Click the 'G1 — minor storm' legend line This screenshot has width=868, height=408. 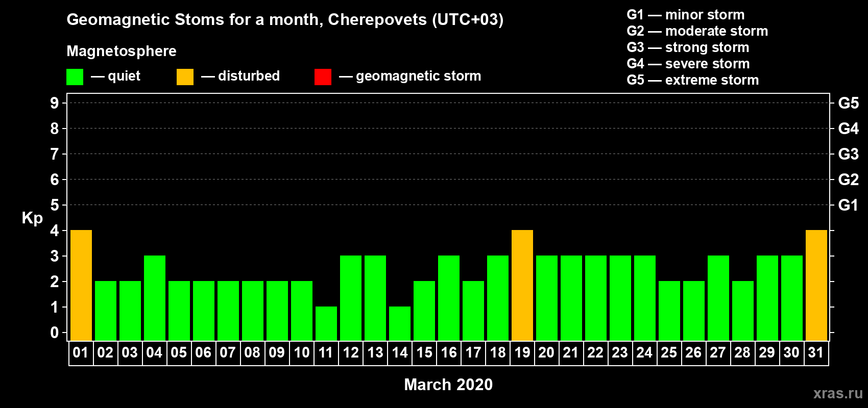(x=686, y=15)
